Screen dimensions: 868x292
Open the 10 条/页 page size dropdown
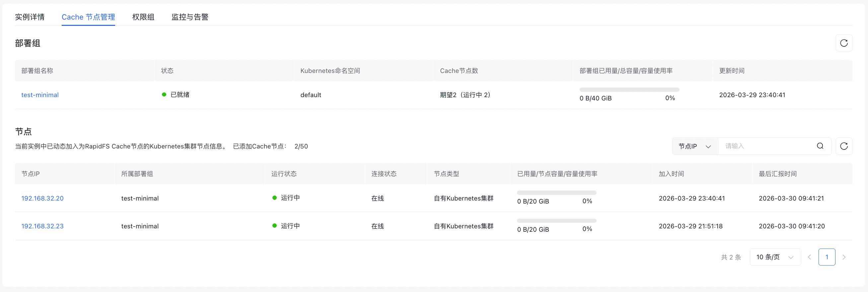click(x=775, y=257)
